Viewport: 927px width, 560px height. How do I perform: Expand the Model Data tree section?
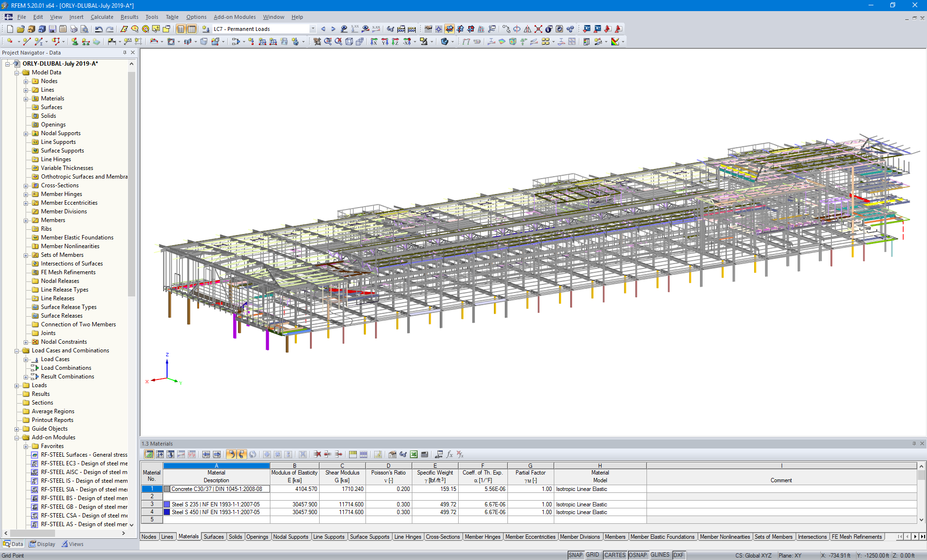pos(16,71)
